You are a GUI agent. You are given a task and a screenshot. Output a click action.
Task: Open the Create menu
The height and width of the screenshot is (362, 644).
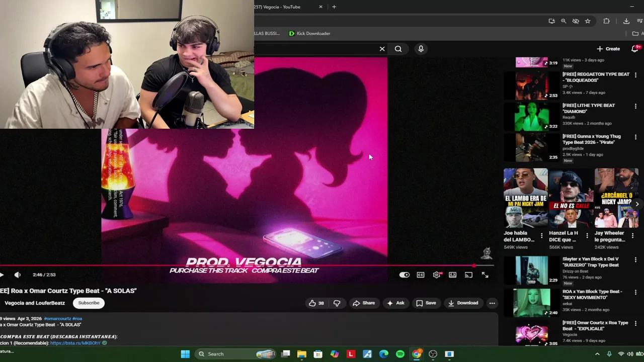click(x=608, y=49)
